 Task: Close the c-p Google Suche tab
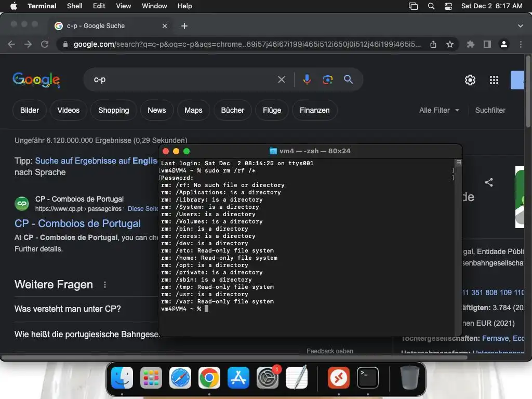(165, 26)
